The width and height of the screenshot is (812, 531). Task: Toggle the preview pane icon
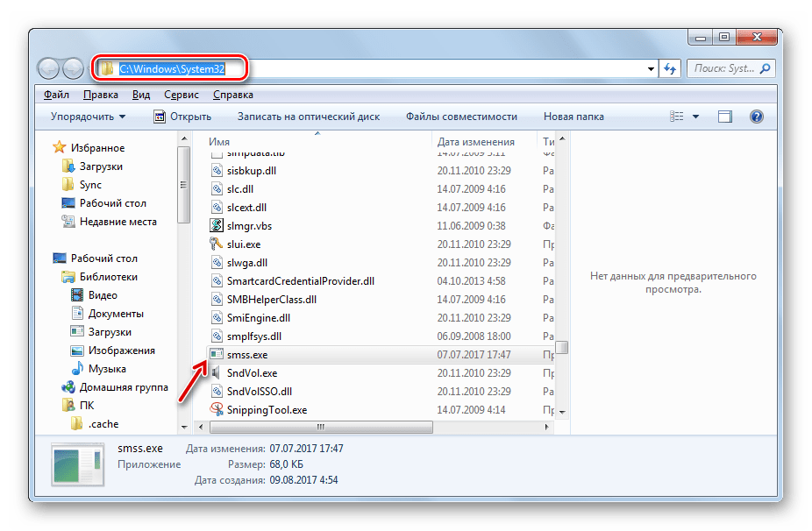click(x=724, y=117)
